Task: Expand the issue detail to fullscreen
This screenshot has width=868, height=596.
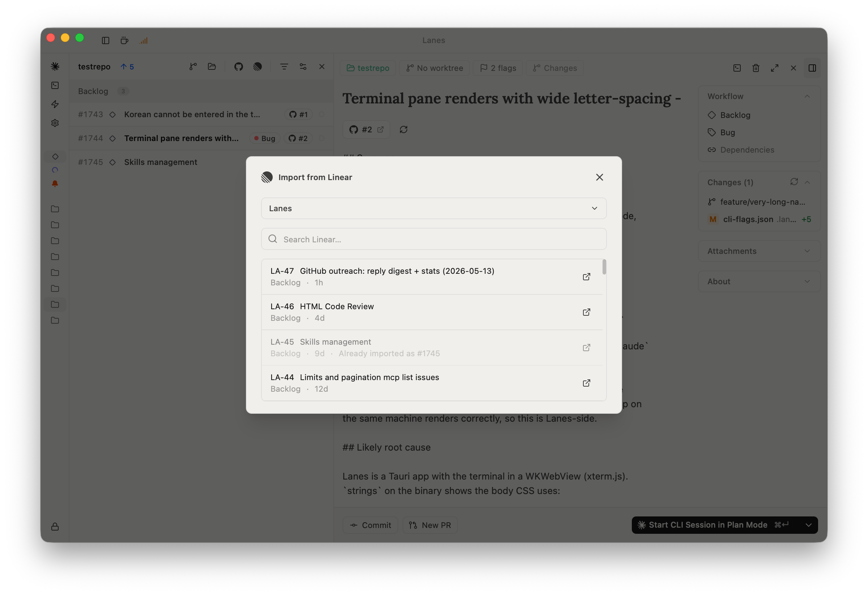Action: tap(774, 68)
